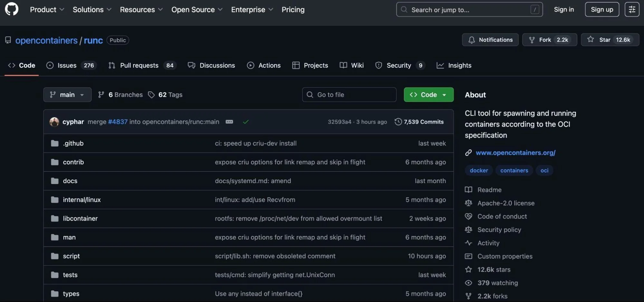Focus the Search or jump to field
Viewport: 644px width, 302px height.
click(x=469, y=10)
